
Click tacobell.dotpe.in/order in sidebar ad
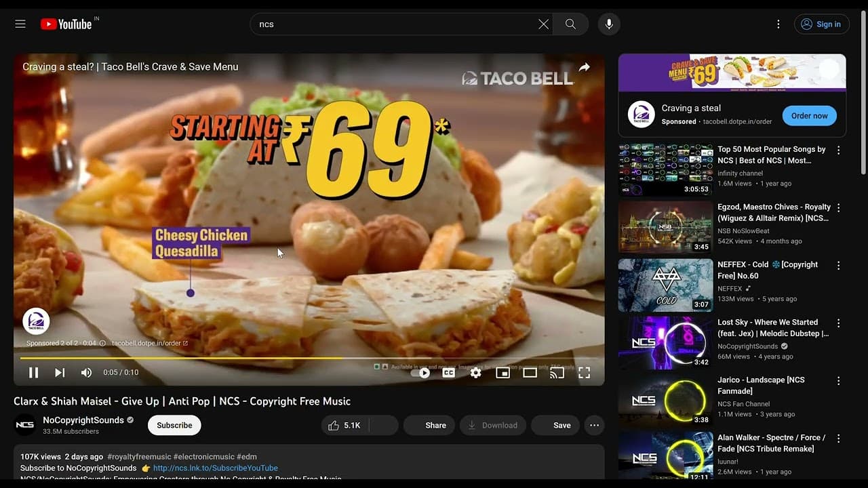[737, 122]
